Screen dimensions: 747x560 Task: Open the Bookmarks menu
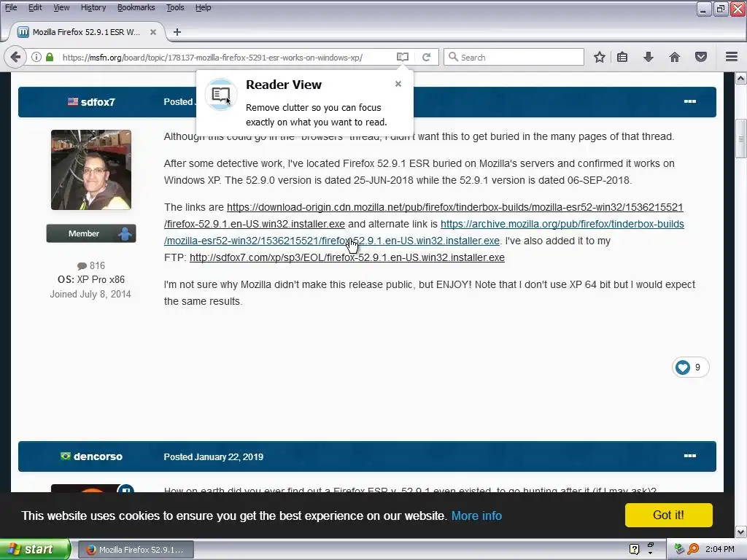(x=136, y=7)
